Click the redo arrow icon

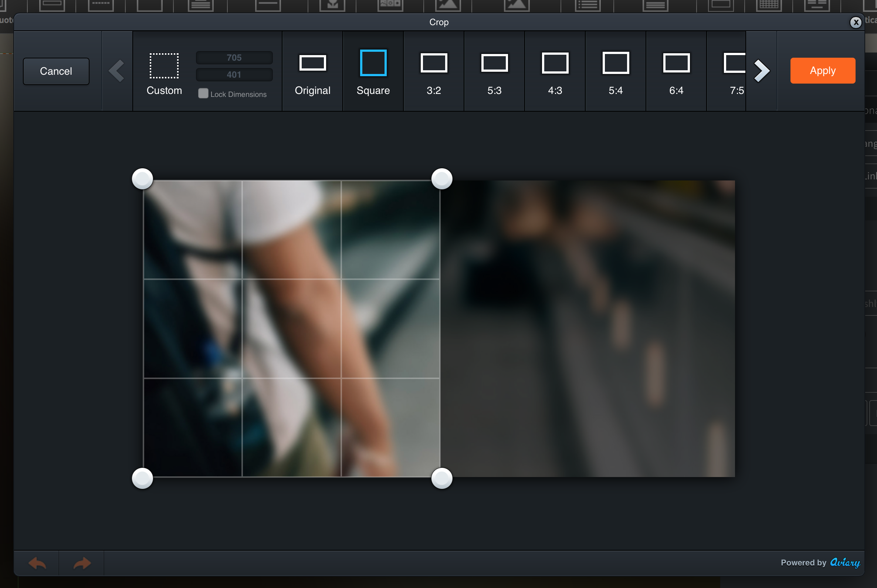(x=82, y=563)
